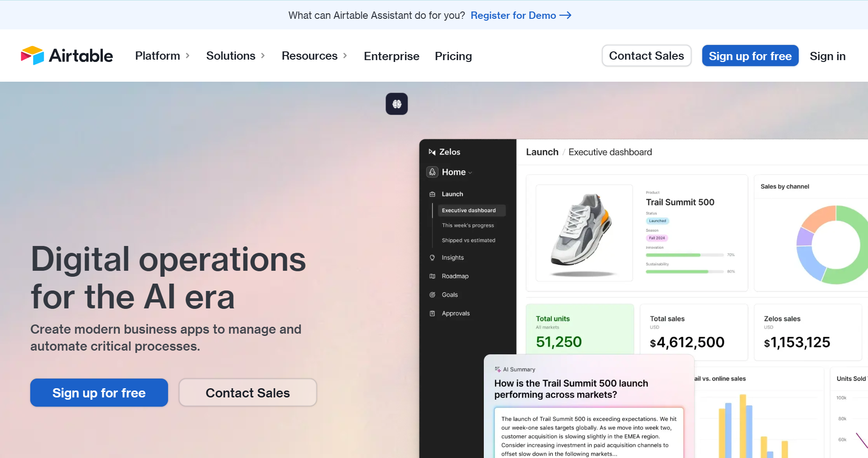Click the Insights lightbulb icon
Screen dimensions: 868x458
click(432, 257)
